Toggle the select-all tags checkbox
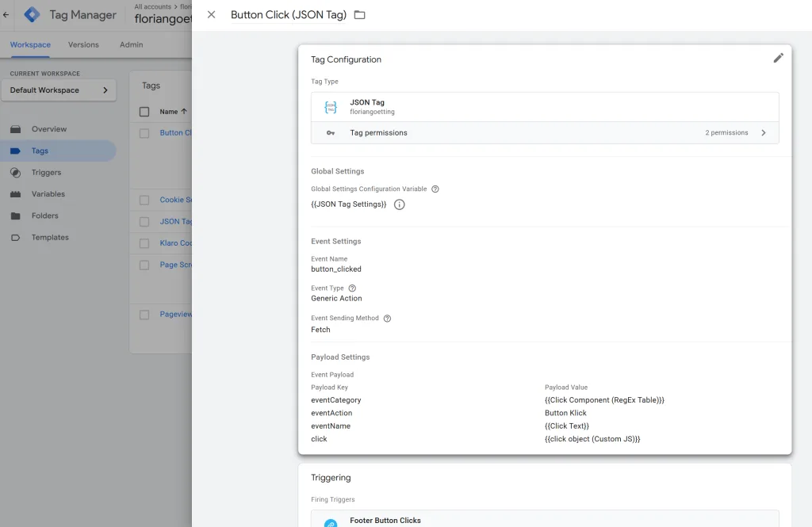 tap(144, 112)
